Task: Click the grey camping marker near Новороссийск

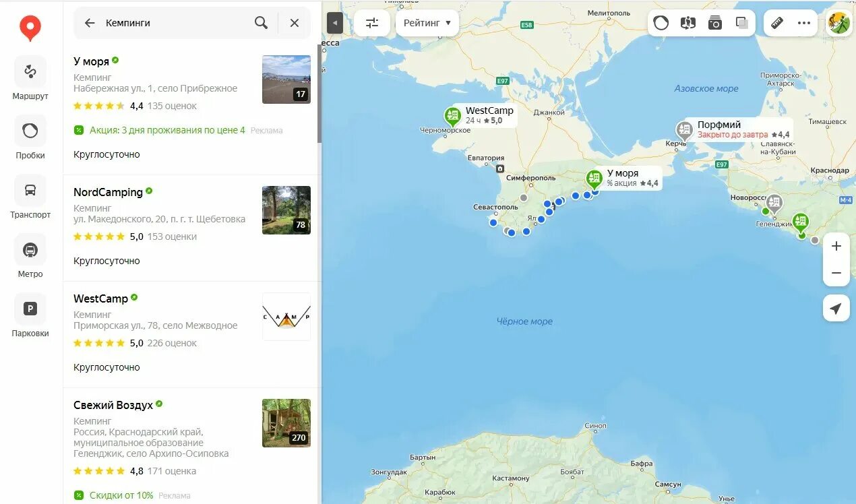Action: [775, 202]
